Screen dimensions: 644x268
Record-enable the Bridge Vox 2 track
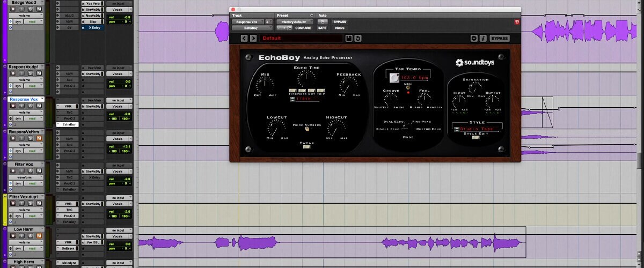coord(13,9)
